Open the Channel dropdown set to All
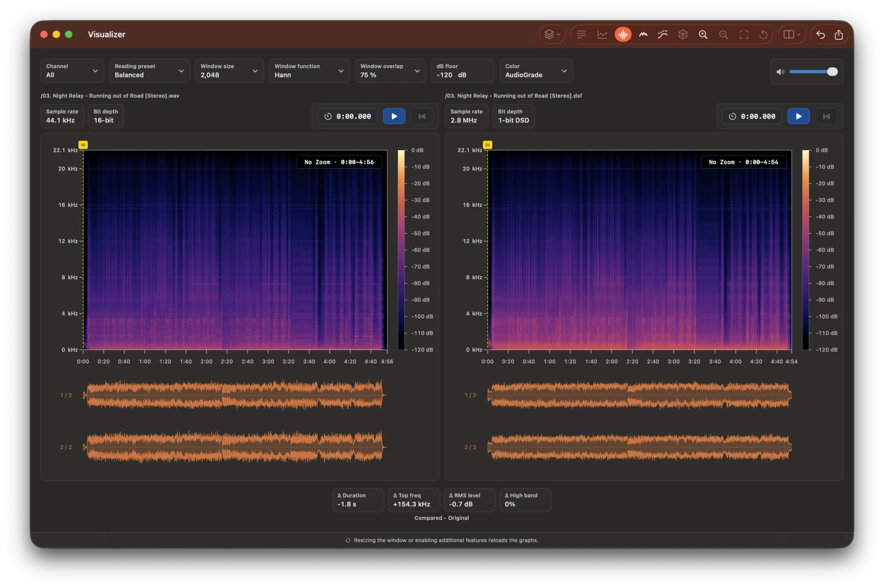 point(72,71)
